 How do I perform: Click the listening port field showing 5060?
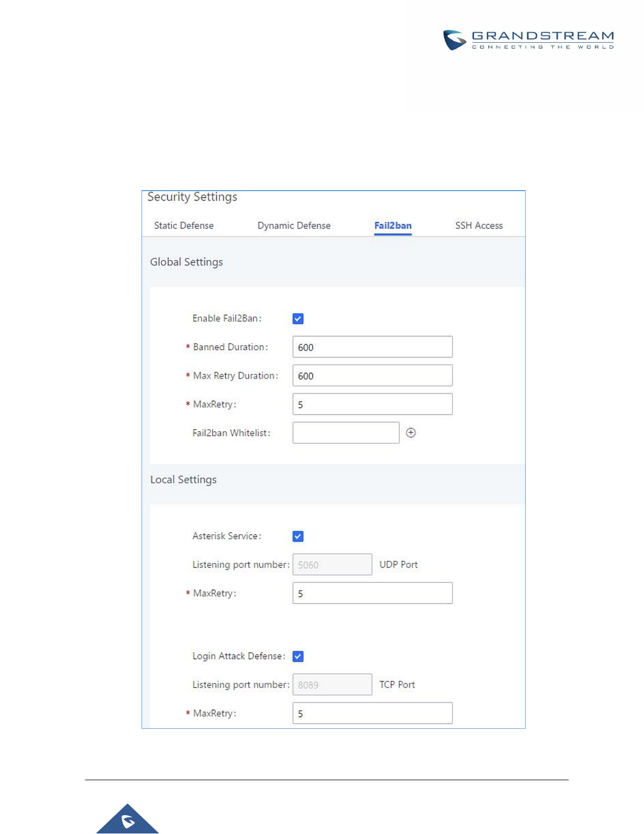pyautogui.click(x=332, y=564)
